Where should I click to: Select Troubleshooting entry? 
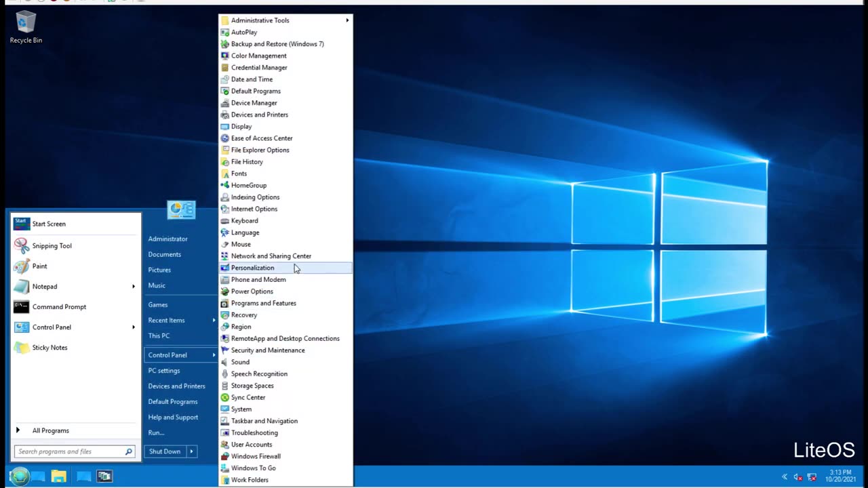tap(285, 433)
